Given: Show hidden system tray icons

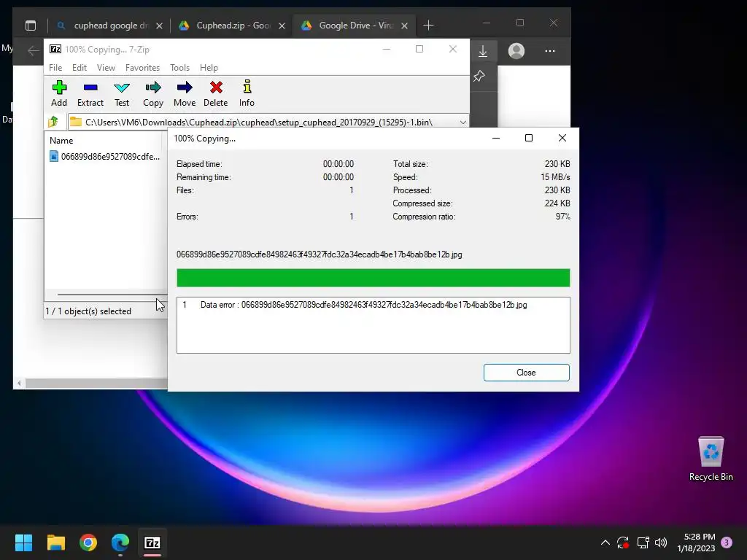Looking at the screenshot, I should pos(605,542).
